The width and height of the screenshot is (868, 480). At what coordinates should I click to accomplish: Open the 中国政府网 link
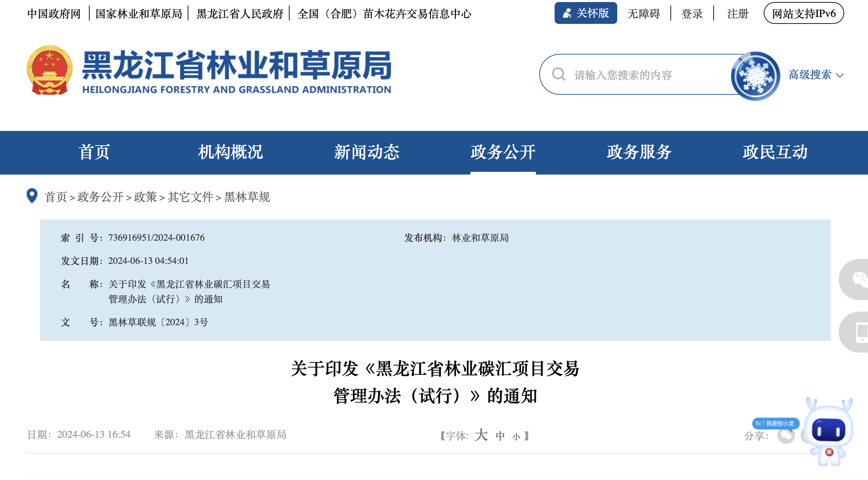[54, 14]
